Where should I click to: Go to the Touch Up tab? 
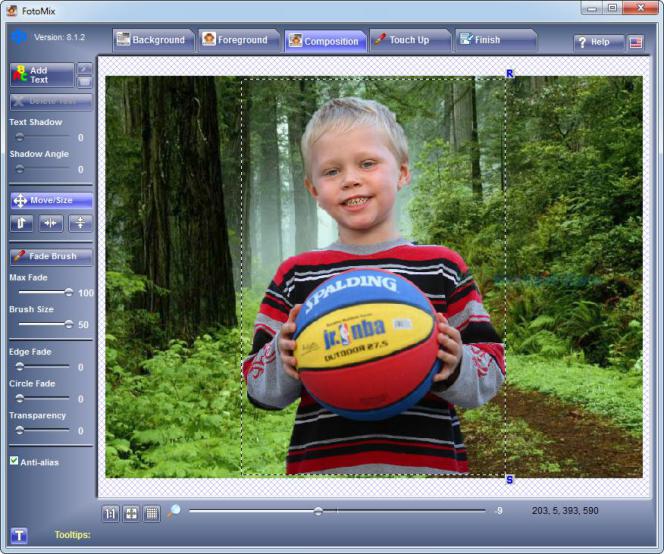coord(408,40)
